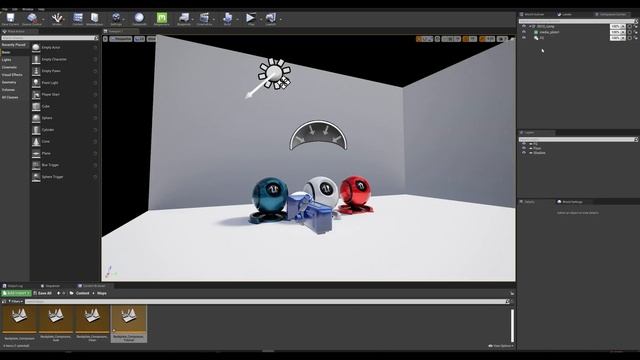Click the Box Trigger icon in Place Actors

pos(36,165)
